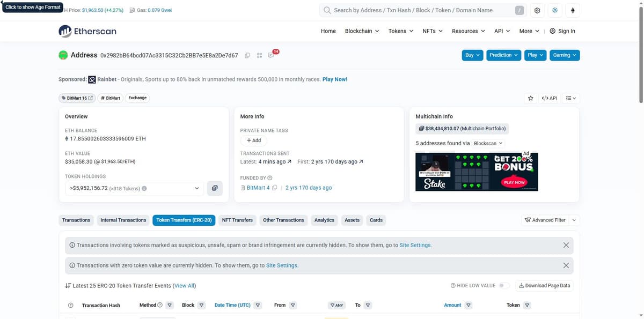The width and height of the screenshot is (644, 319).
Task: Filter the From column funnel icon
Action: (293, 305)
